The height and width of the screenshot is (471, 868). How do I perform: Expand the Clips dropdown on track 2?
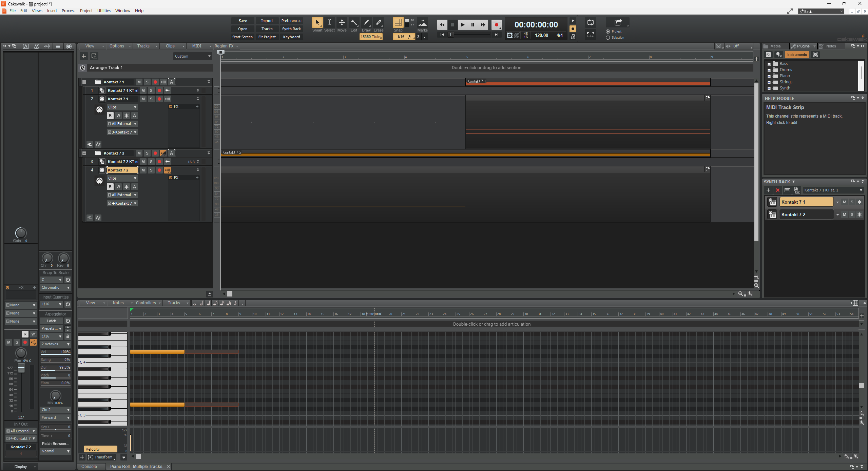(x=135, y=107)
